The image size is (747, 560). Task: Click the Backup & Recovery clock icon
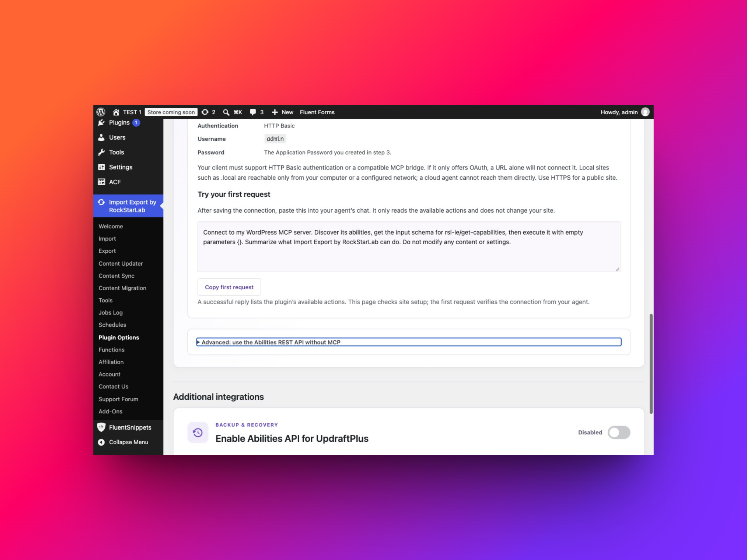tap(198, 432)
